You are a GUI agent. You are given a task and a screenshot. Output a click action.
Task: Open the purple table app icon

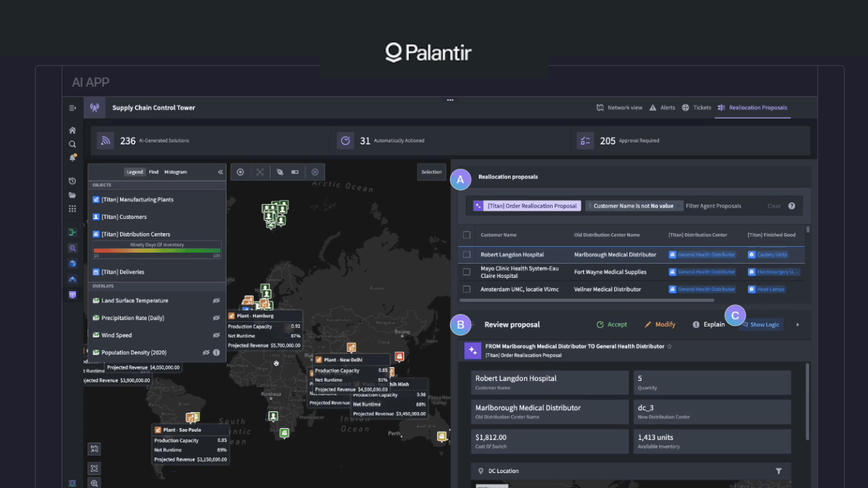coord(73,295)
